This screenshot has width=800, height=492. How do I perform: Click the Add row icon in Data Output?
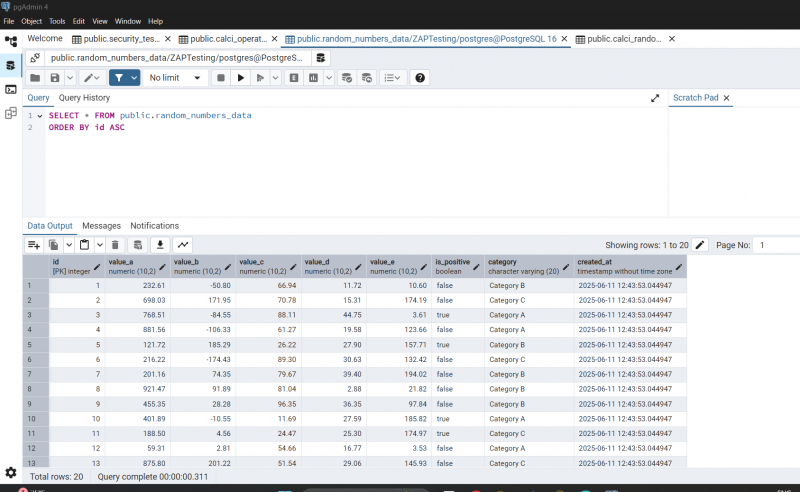click(33, 244)
